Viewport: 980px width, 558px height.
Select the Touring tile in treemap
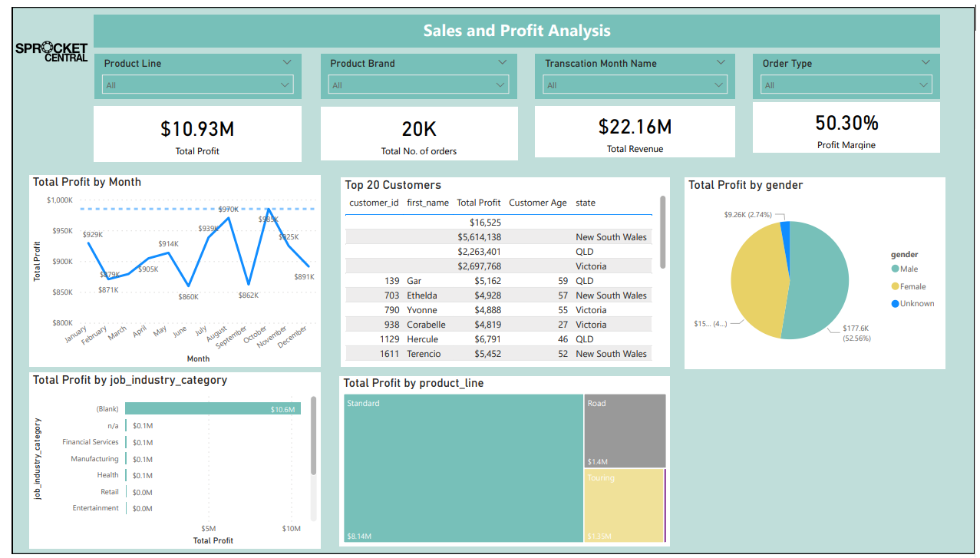click(622, 505)
